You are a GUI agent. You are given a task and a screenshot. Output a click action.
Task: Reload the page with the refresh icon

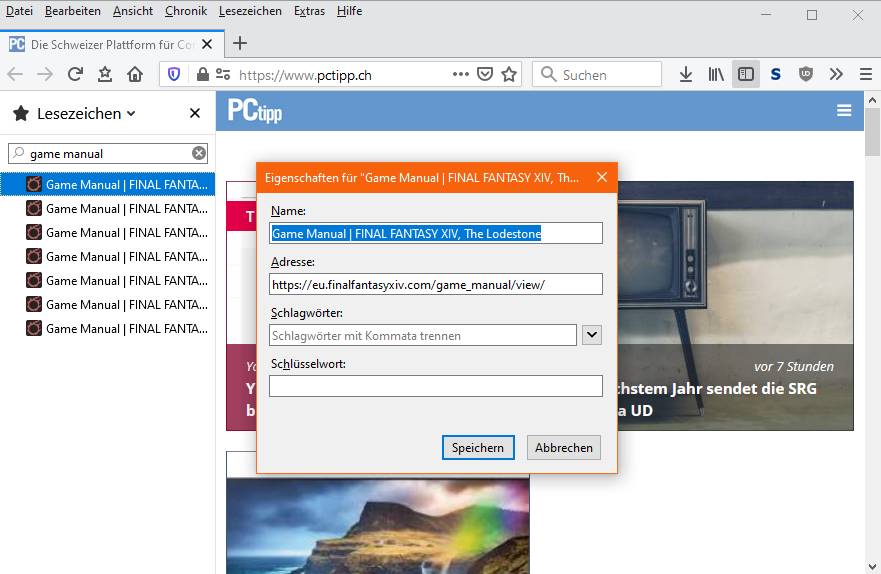coord(75,74)
